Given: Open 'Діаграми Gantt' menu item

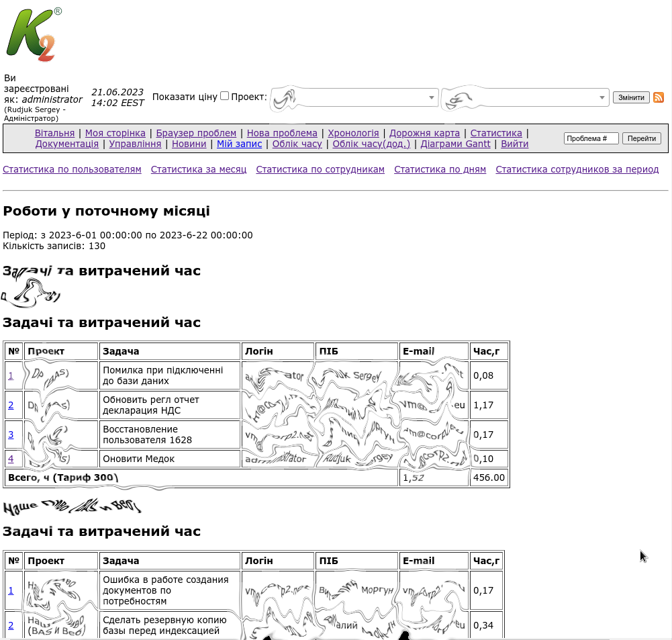Looking at the screenshot, I should coord(455,144).
